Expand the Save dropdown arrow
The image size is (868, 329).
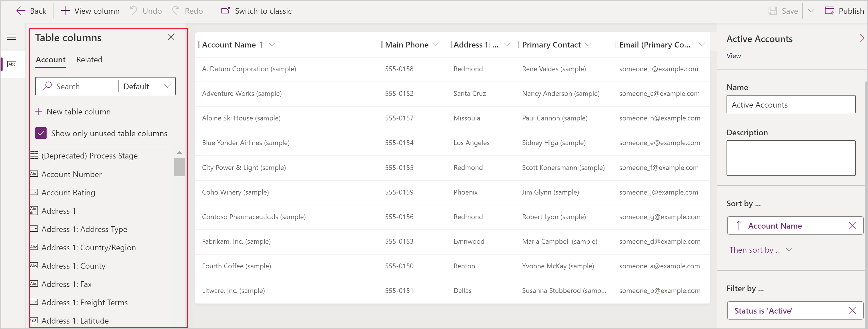(x=810, y=11)
